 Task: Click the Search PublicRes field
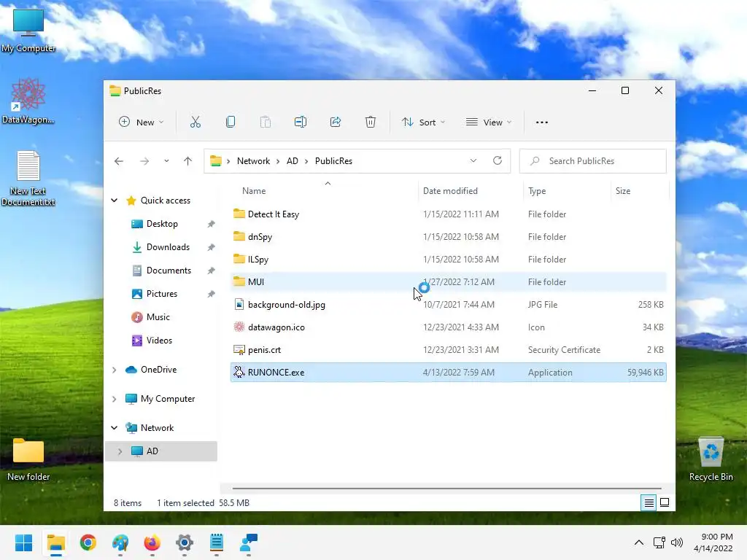[592, 161]
